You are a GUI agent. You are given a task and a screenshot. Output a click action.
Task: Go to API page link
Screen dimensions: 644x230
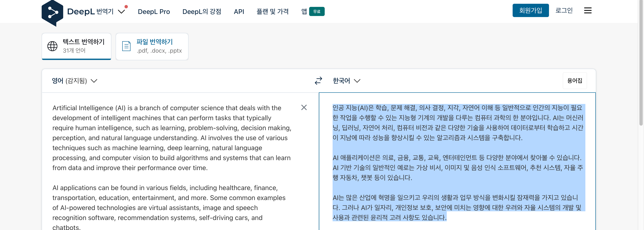pos(239,12)
